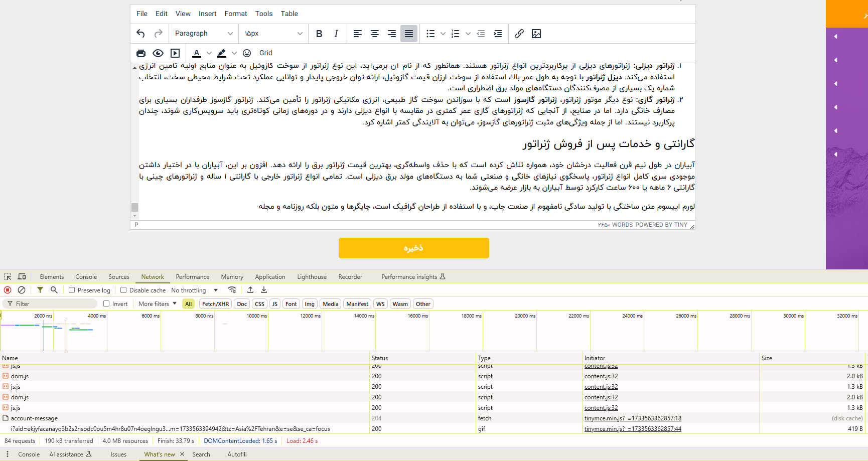Import HAR file with upload icon
Image resolution: width=868 pixels, height=461 pixels.
(x=250, y=290)
